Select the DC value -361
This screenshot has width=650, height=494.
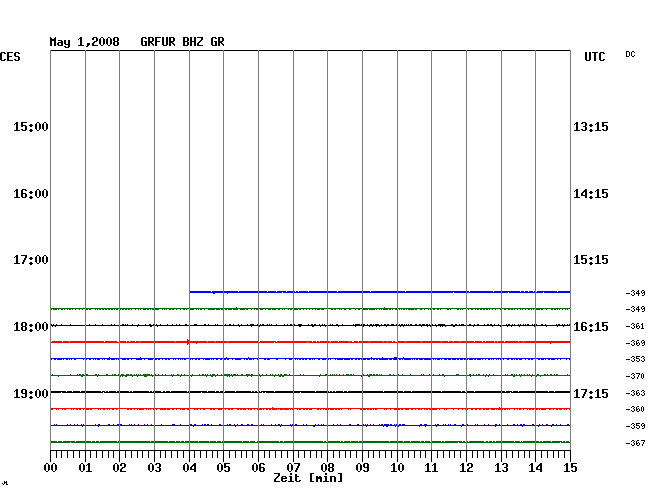635,326
